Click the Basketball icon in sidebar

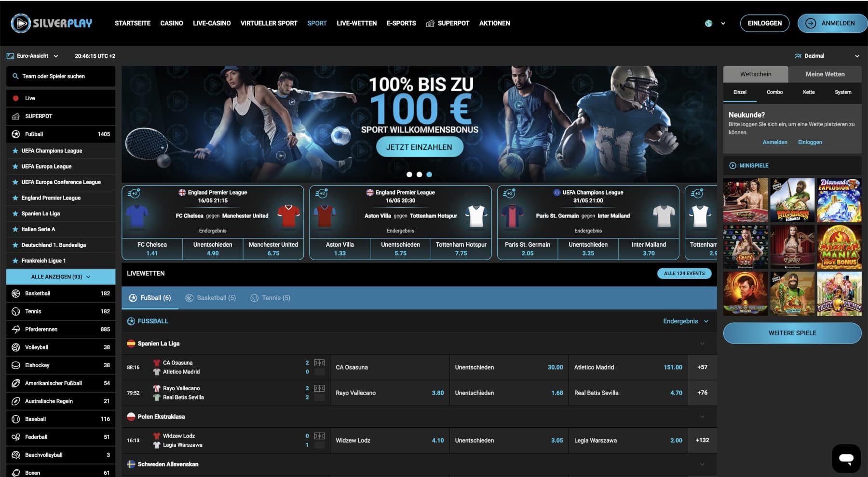[x=16, y=293]
